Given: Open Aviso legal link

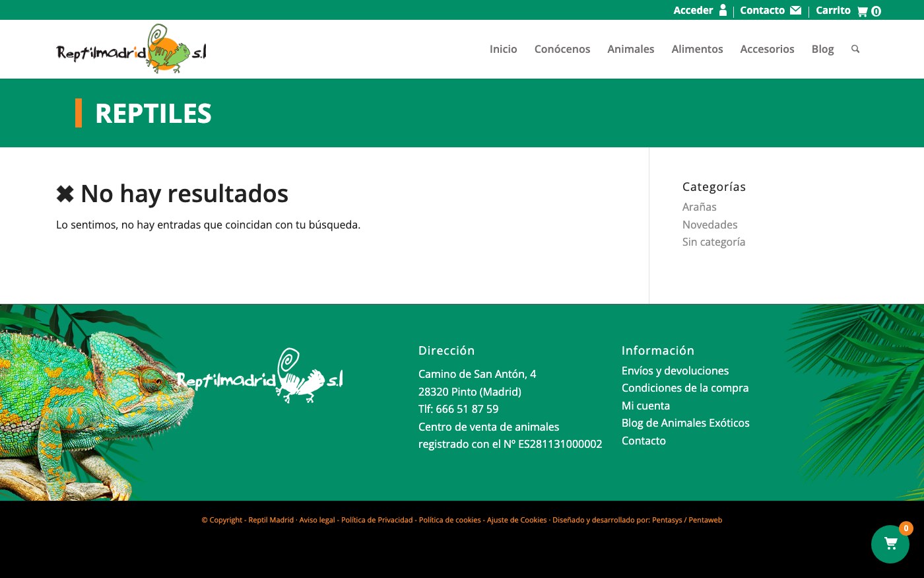Looking at the screenshot, I should tap(317, 520).
